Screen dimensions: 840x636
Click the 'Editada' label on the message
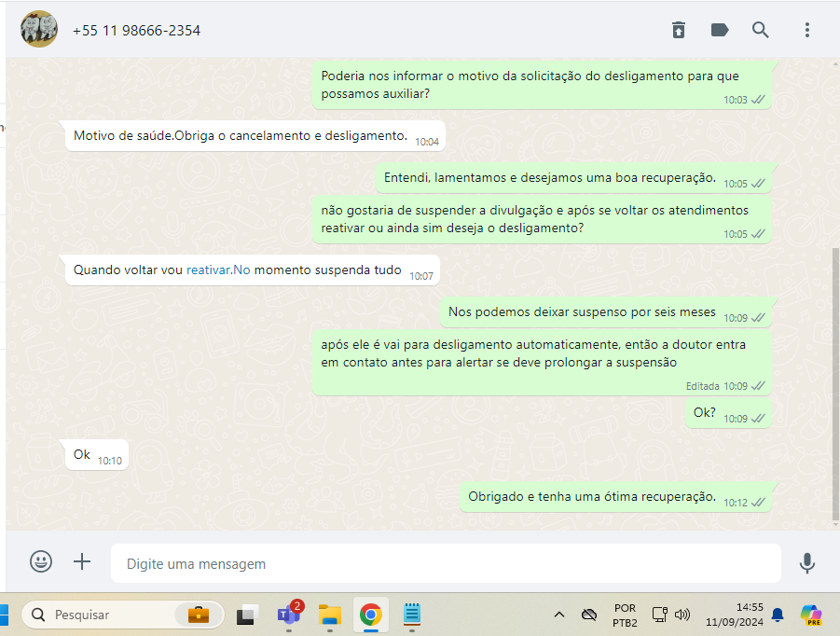point(702,386)
